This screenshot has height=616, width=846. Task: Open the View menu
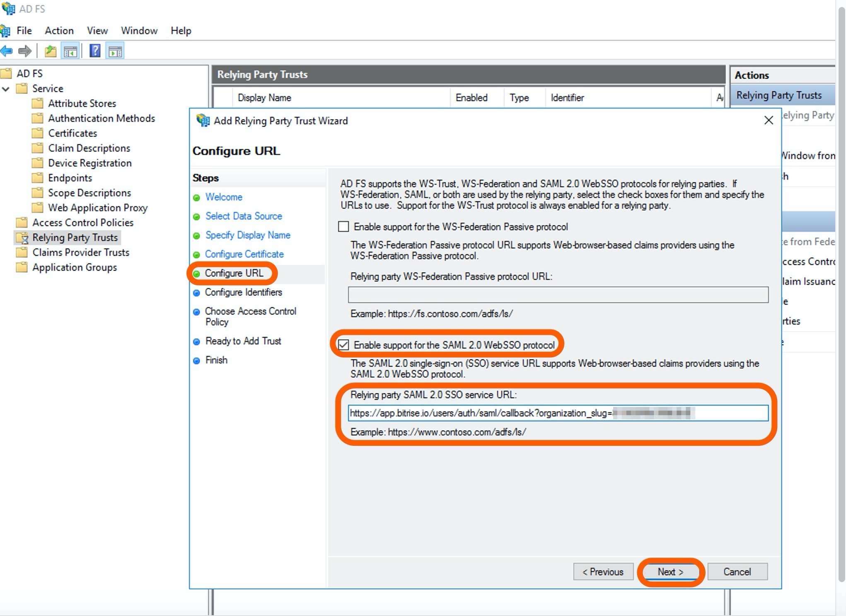tap(97, 31)
